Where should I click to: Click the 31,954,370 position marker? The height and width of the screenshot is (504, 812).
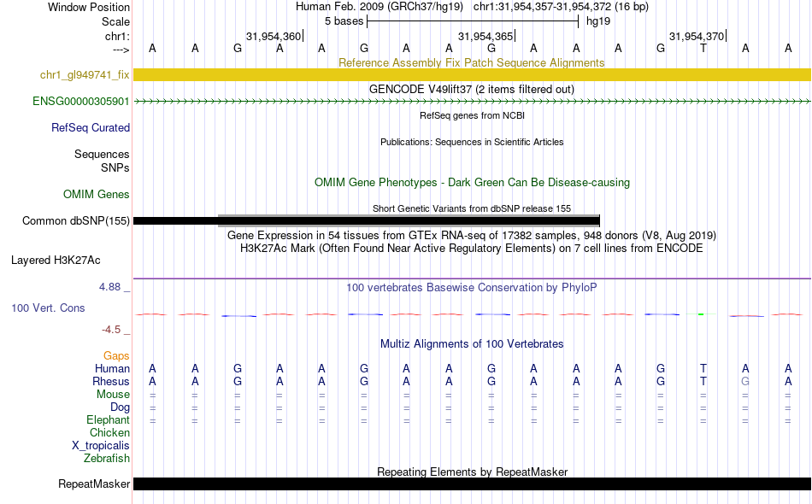[697, 36]
